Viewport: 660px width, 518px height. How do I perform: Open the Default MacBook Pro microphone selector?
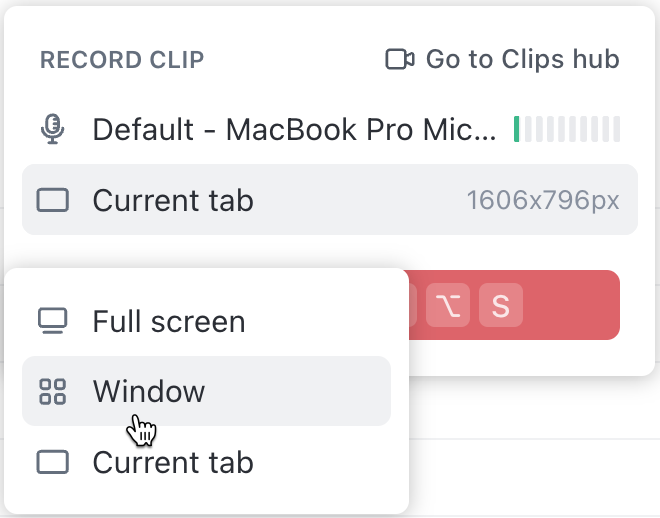(293, 129)
